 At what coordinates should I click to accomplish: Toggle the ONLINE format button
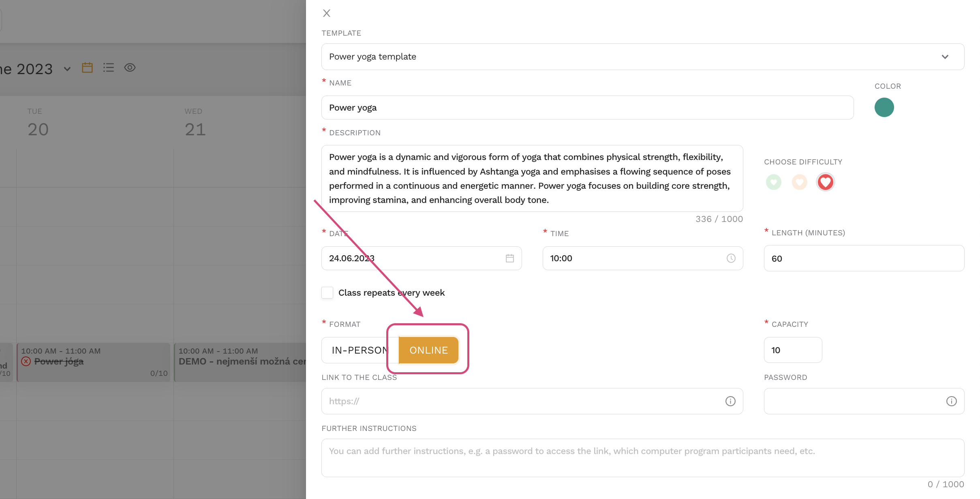coord(428,350)
